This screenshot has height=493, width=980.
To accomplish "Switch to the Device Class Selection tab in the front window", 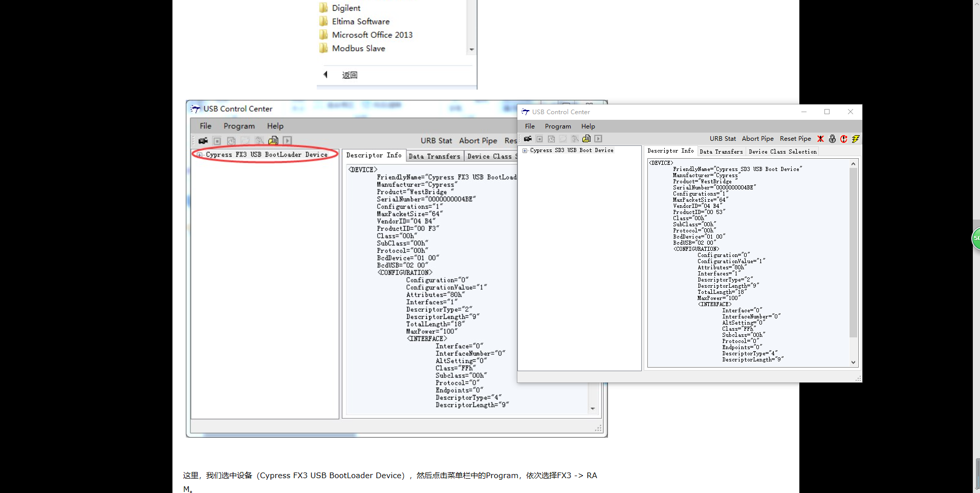I will [x=782, y=152].
